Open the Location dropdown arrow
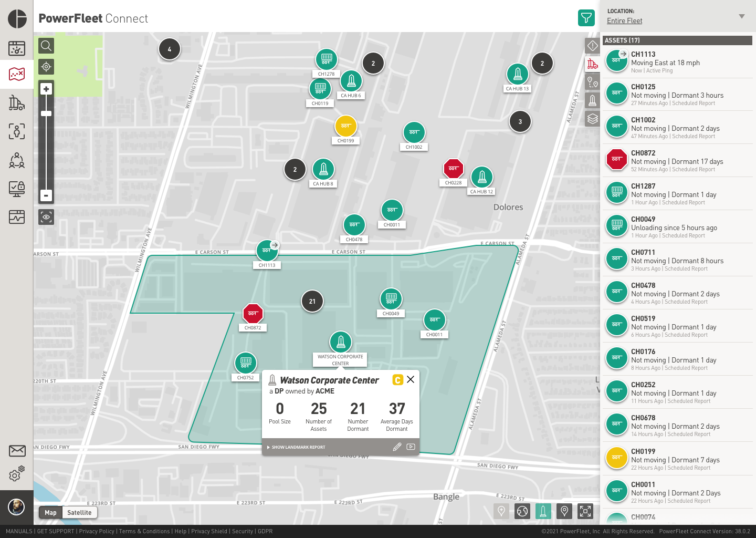The width and height of the screenshot is (756, 538). [x=742, y=16]
